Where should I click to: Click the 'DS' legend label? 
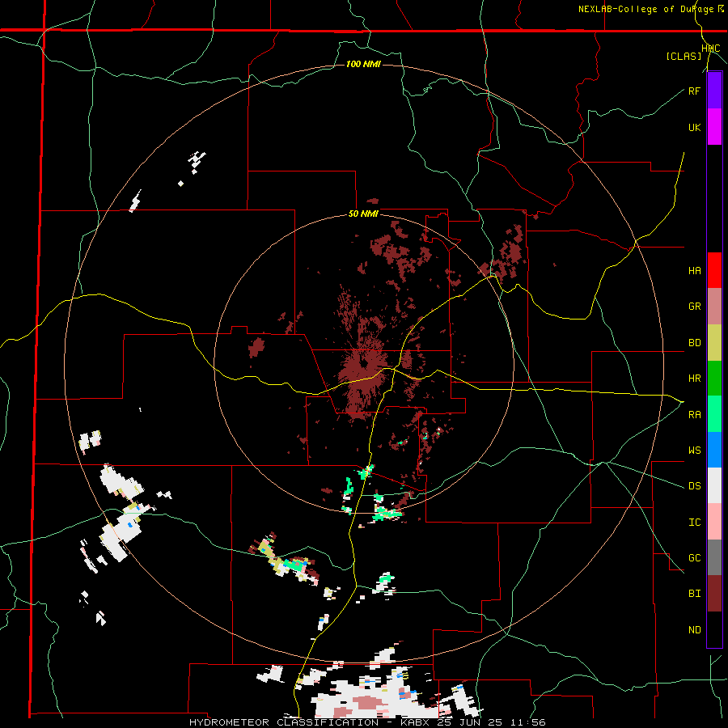click(694, 485)
